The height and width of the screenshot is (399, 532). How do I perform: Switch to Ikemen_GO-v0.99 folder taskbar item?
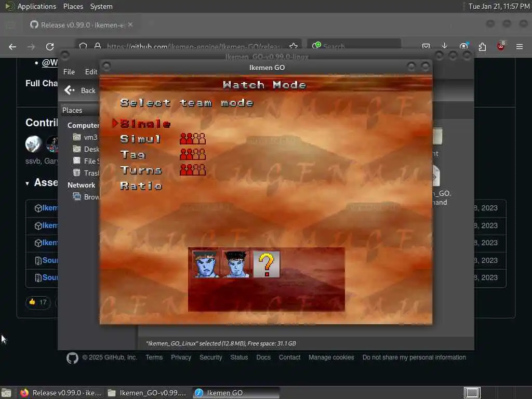tap(148, 393)
